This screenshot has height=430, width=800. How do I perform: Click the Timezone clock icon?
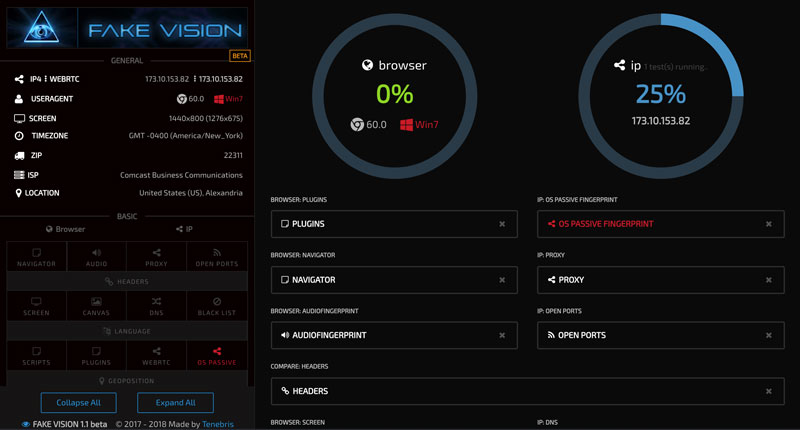point(19,136)
